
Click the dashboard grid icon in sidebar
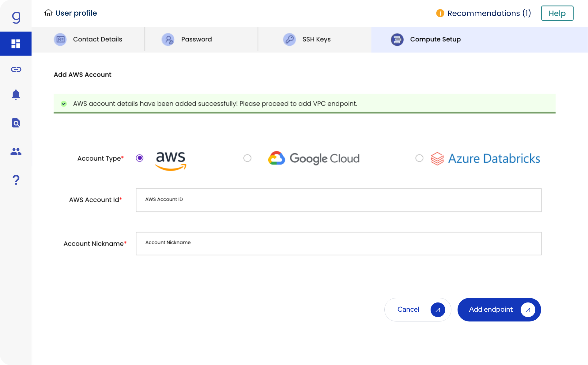[x=16, y=44]
